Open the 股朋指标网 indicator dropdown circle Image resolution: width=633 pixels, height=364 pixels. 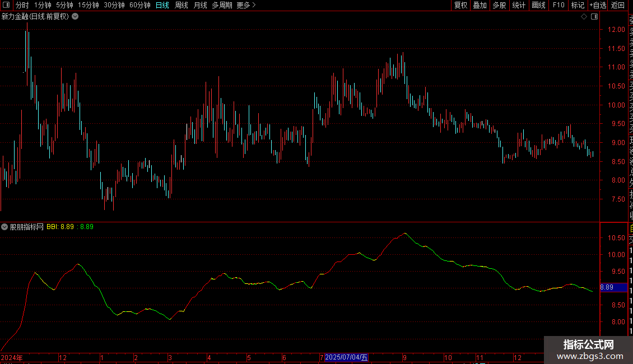tap(4, 227)
